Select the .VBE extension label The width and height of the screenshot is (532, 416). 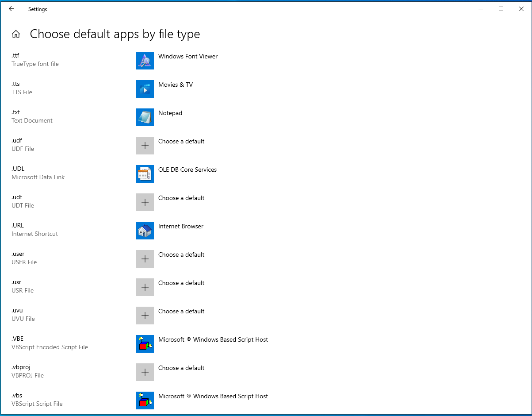[x=17, y=339]
